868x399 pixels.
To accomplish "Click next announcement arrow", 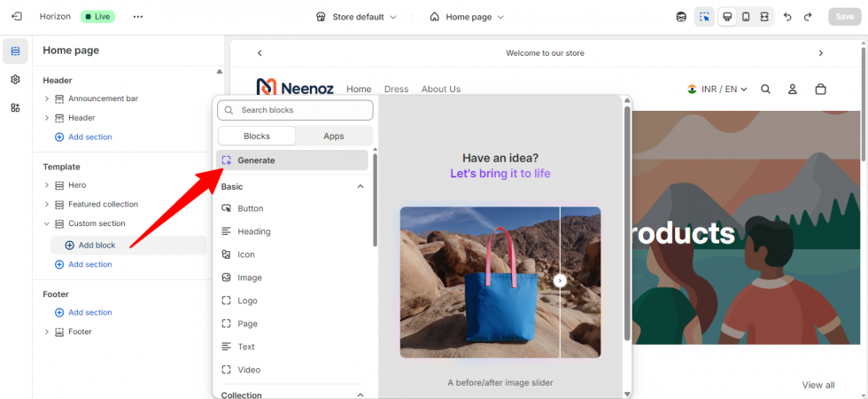I will pyautogui.click(x=821, y=53).
